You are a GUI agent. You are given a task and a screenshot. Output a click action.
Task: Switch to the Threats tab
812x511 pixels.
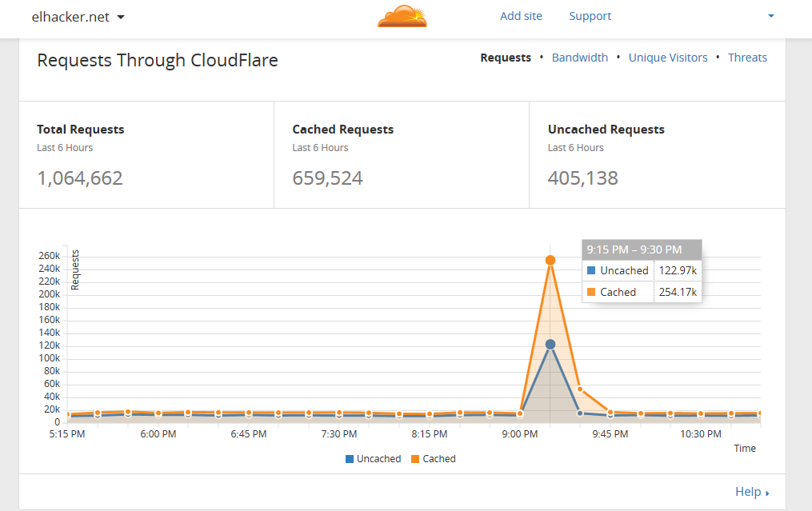747,58
